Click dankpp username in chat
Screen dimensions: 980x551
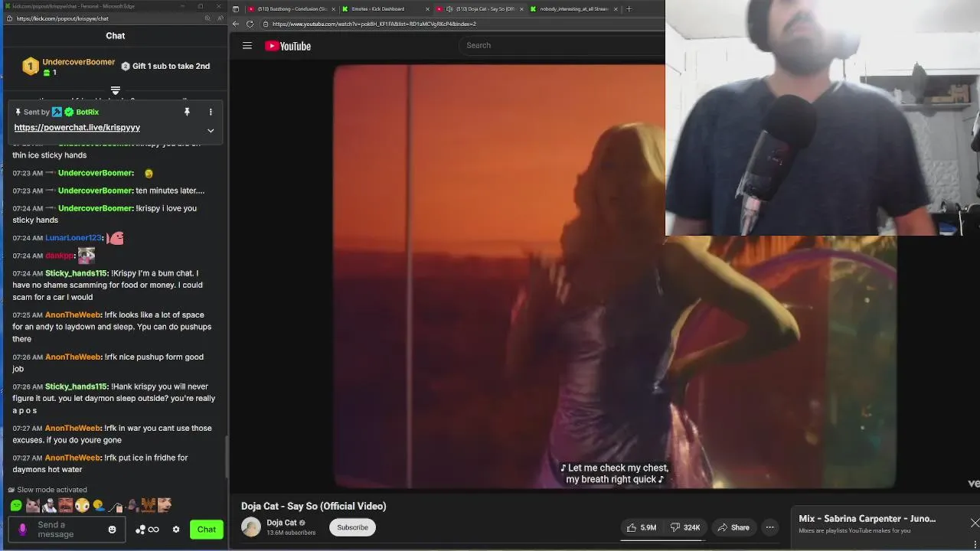point(60,256)
